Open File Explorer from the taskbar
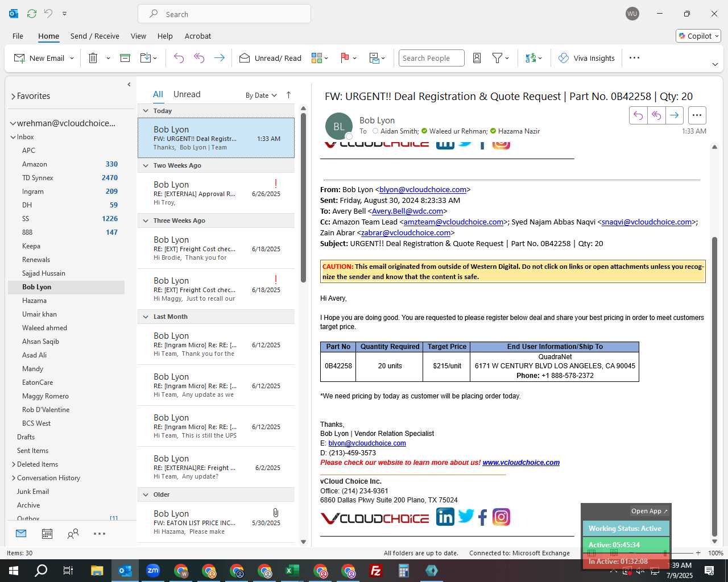The width and height of the screenshot is (728, 582). click(x=97, y=571)
